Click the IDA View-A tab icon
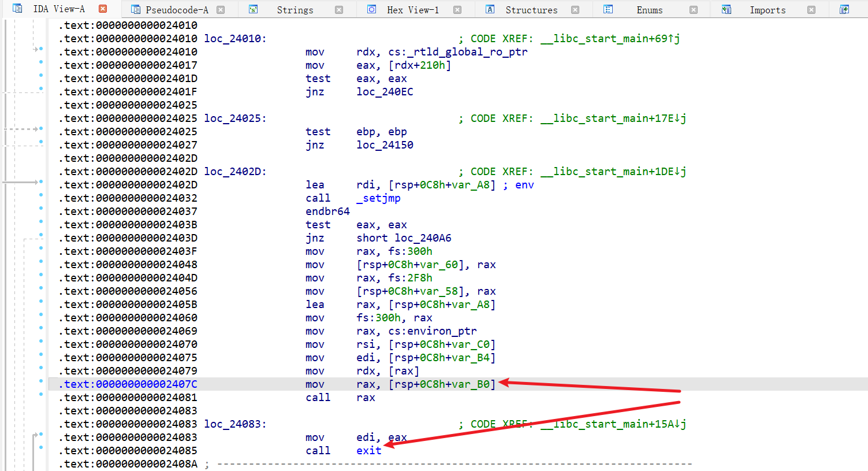This screenshot has width=868, height=471. [17, 9]
